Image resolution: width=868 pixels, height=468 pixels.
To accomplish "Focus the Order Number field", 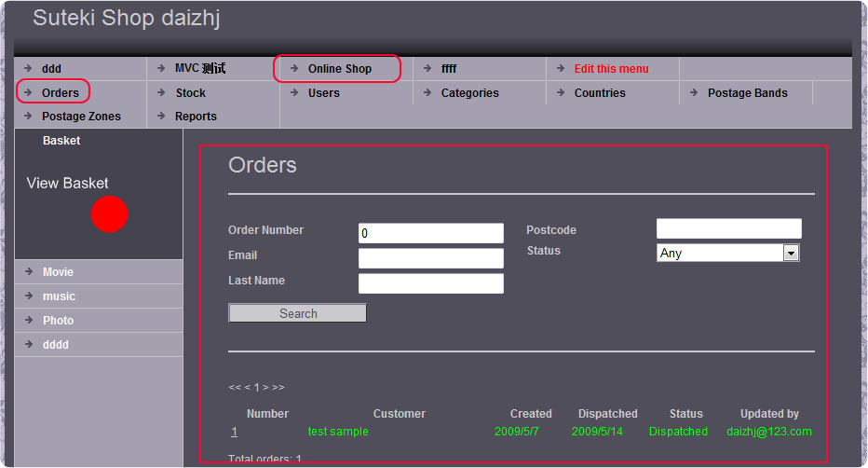I will tap(430, 233).
